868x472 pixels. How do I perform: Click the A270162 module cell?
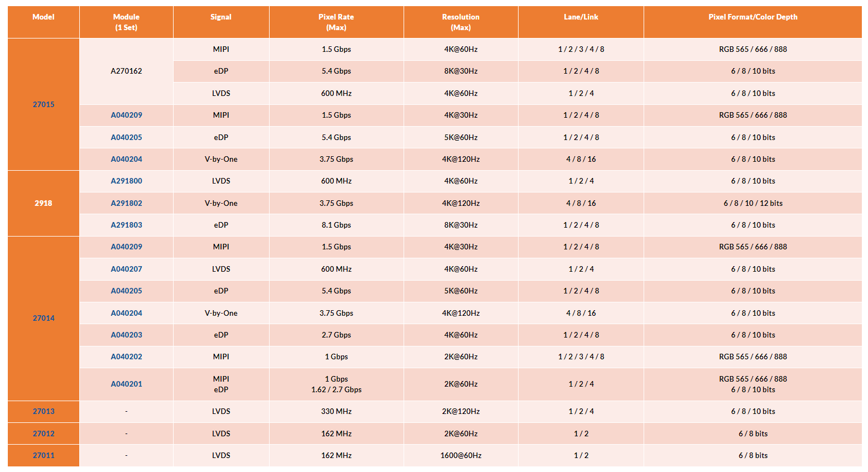[x=126, y=71]
